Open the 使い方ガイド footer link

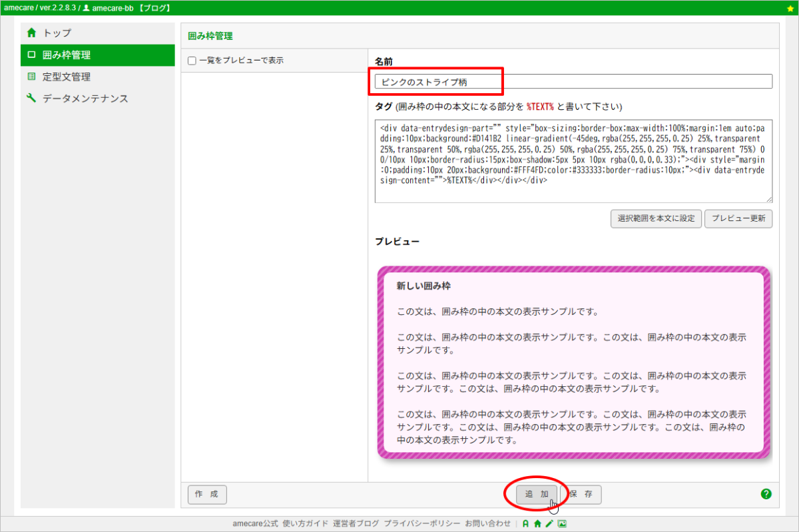pos(305,524)
